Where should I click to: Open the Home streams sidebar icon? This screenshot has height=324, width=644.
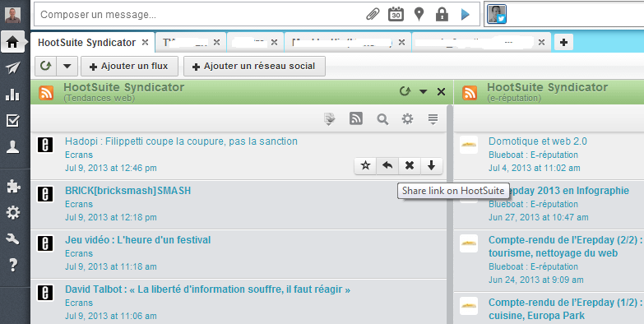click(x=12, y=42)
